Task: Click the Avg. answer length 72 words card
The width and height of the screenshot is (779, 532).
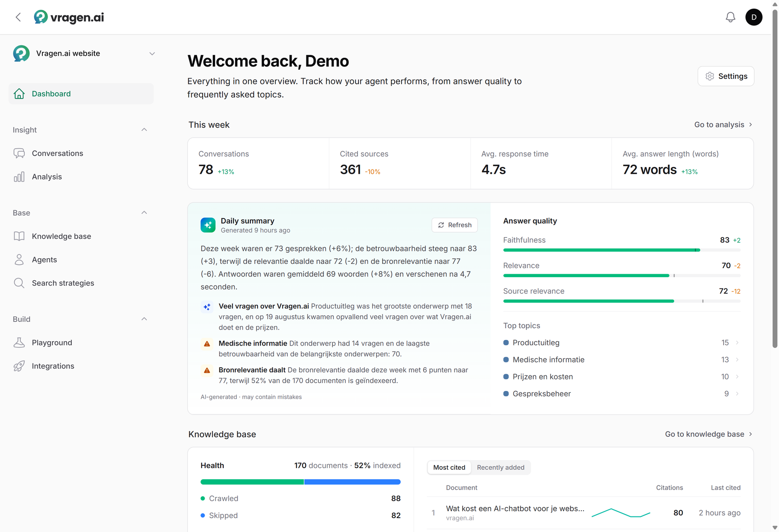Action: point(682,163)
